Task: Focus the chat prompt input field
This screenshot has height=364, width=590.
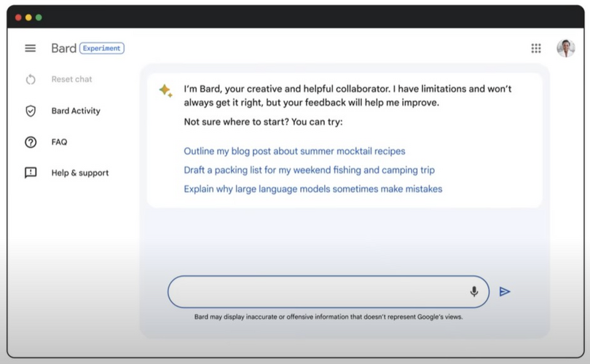Action: (328, 292)
